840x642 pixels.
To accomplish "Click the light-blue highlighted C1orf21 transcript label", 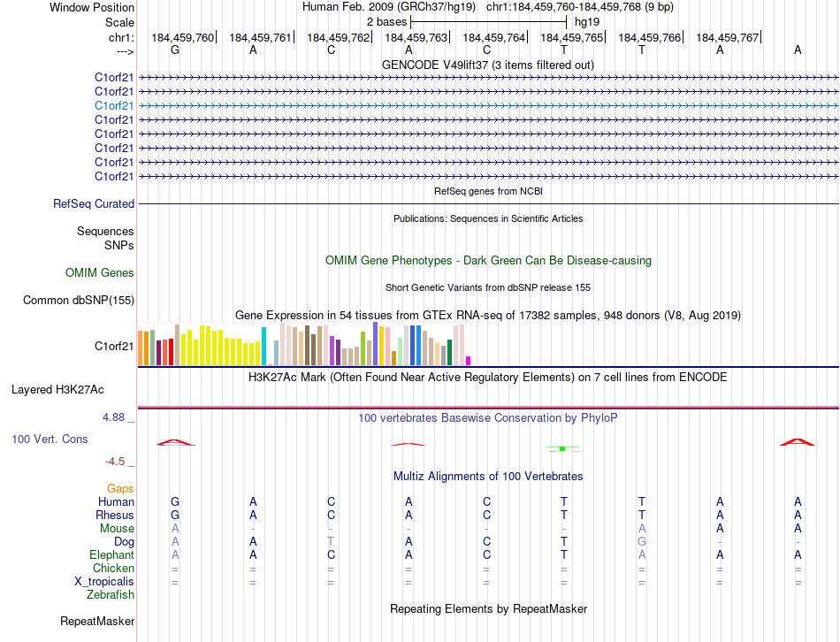I will point(114,105).
